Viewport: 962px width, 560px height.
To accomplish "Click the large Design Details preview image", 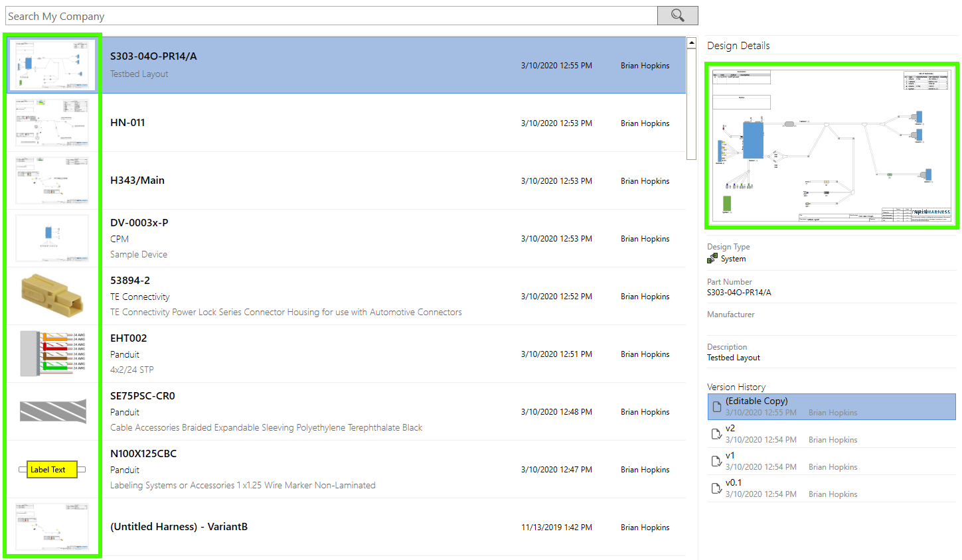I will tap(831, 146).
